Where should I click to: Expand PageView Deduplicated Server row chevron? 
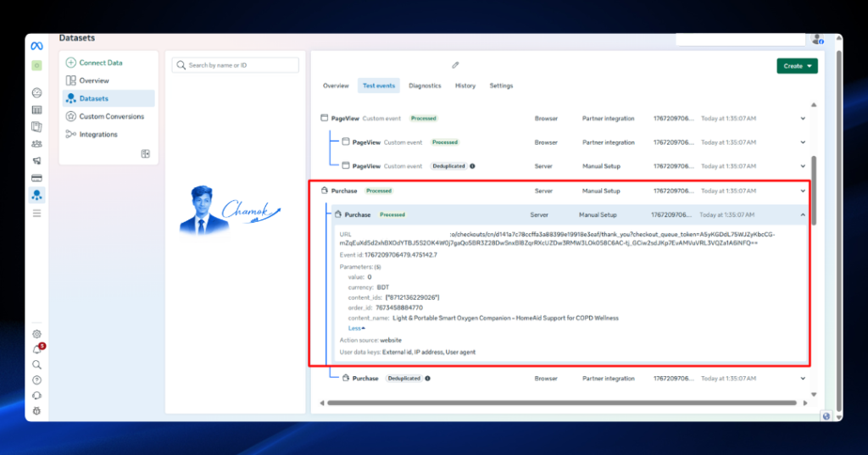[x=803, y=166]
